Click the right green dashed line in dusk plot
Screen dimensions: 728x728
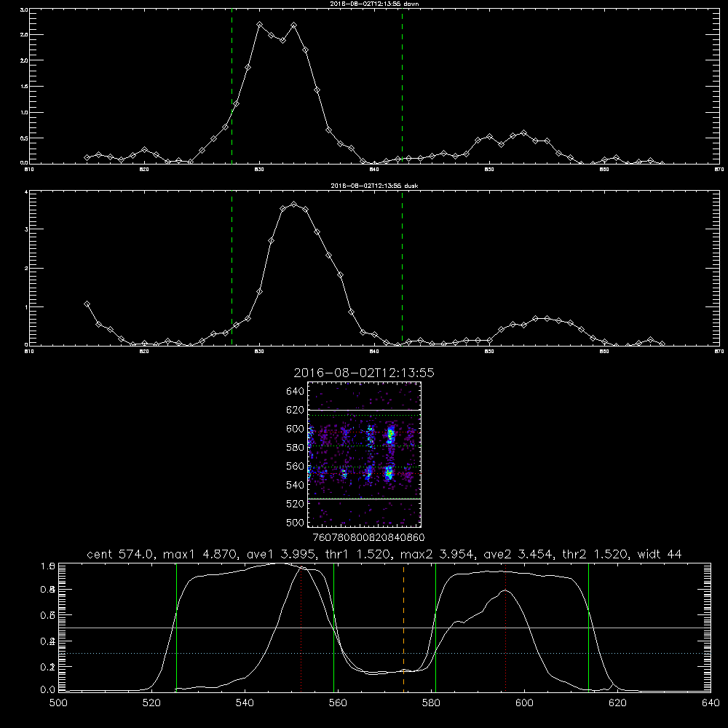pyautogui.click(x=402, y=269)
